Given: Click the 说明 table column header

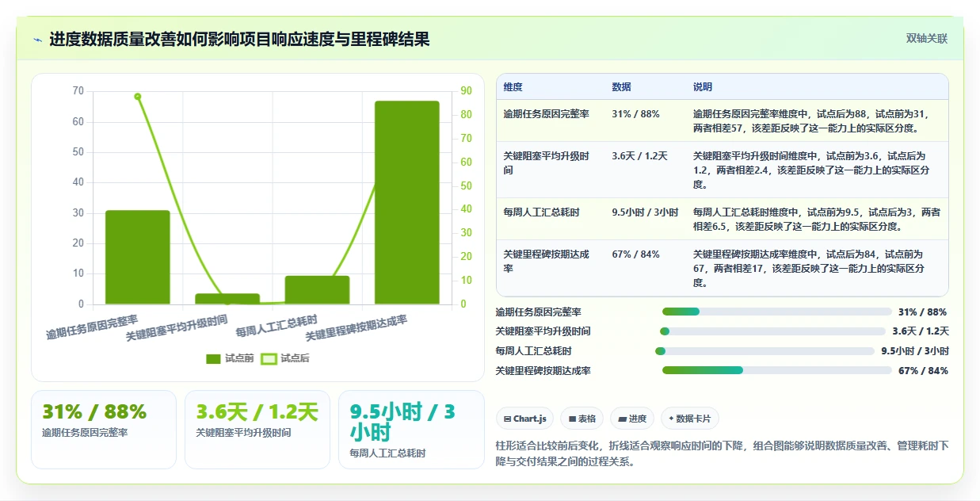Looking at the screenshot, I should 703,87.
